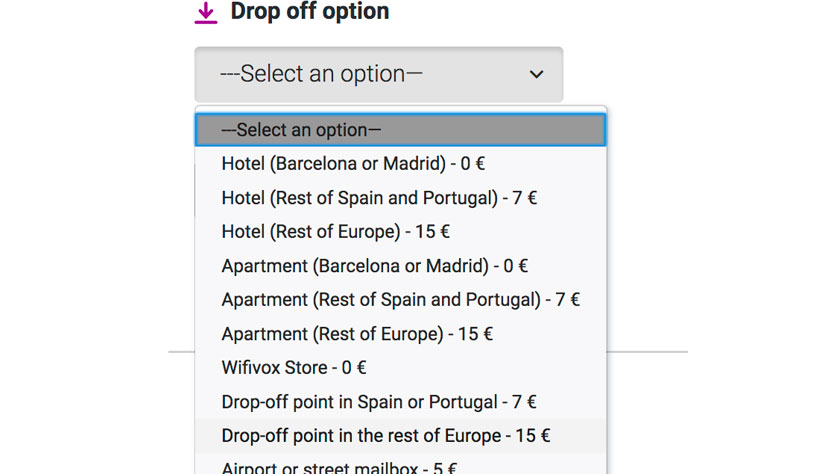Select Drop-off point in Spain or Portugal

coord(400,402)
